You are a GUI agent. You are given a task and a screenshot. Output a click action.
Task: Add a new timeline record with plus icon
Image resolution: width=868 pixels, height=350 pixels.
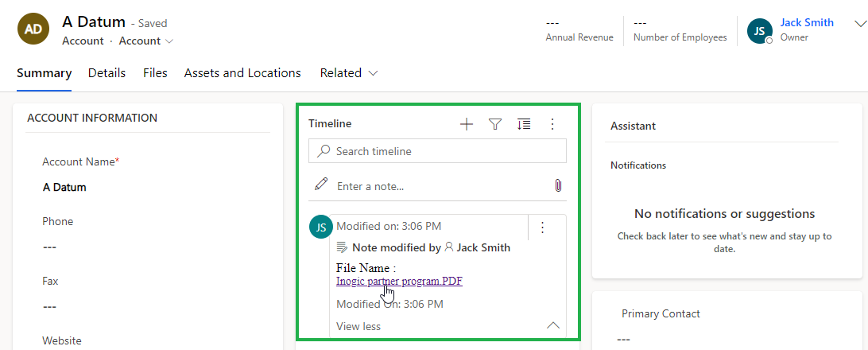467,124
